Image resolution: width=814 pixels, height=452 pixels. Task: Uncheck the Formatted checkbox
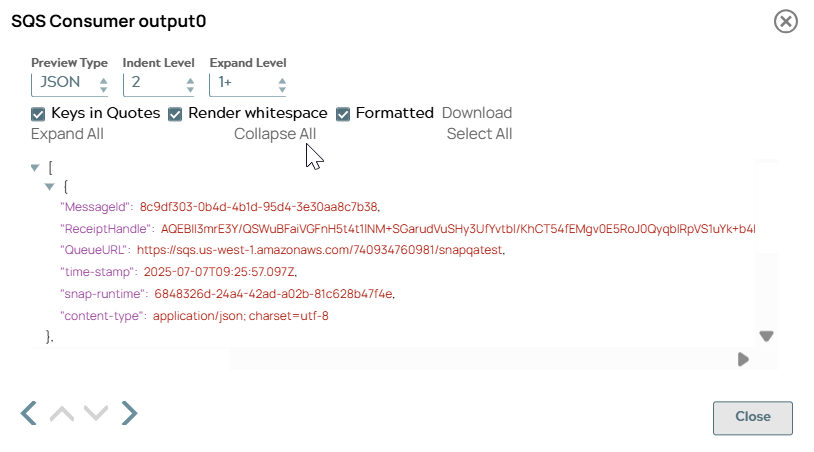(x=343, y=113)
